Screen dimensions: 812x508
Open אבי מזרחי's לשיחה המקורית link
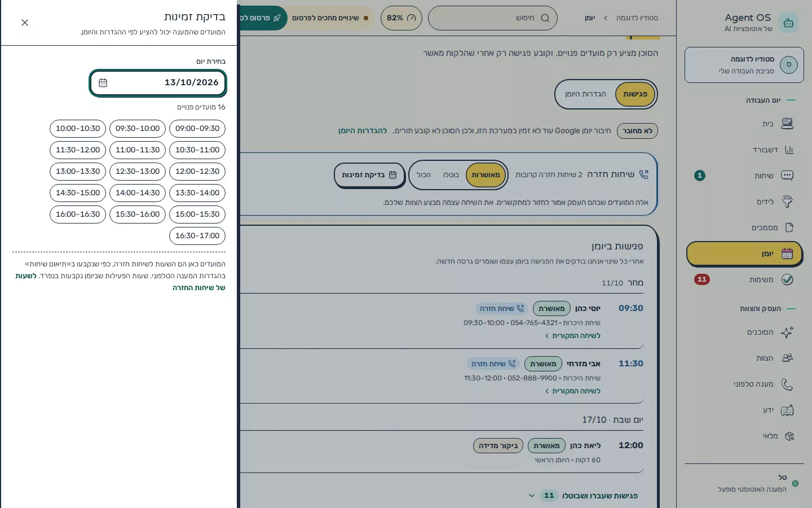[x=573, y=391]
